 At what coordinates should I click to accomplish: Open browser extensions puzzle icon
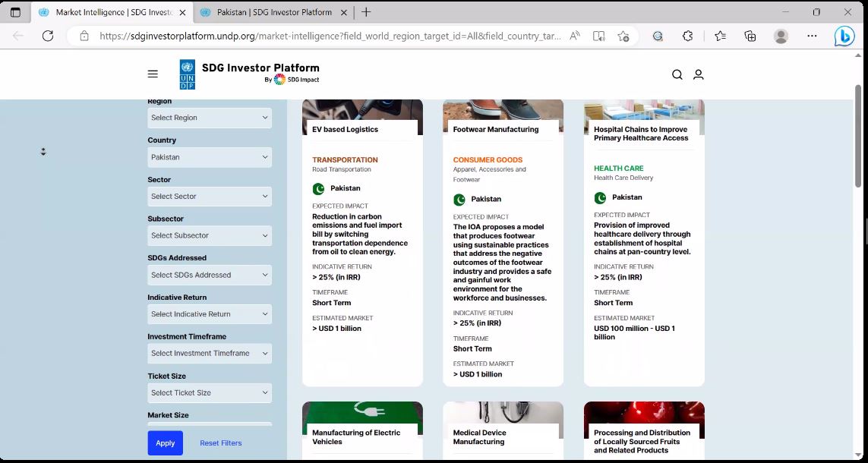point(687,36)
